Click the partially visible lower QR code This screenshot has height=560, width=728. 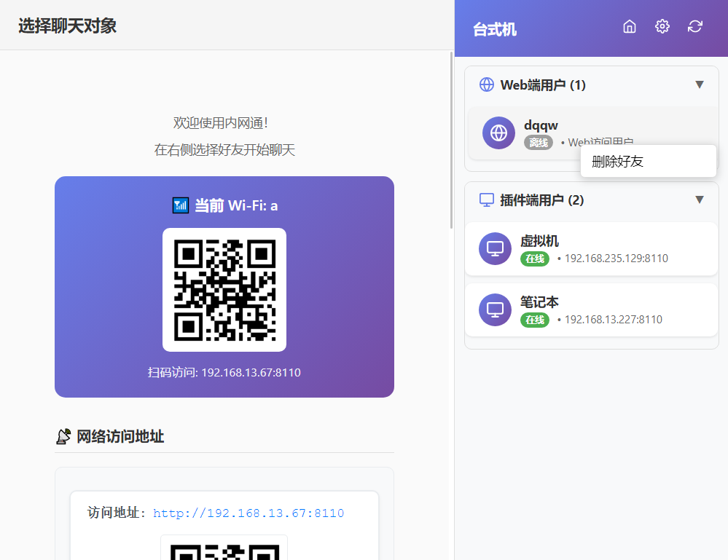point(224,548)
